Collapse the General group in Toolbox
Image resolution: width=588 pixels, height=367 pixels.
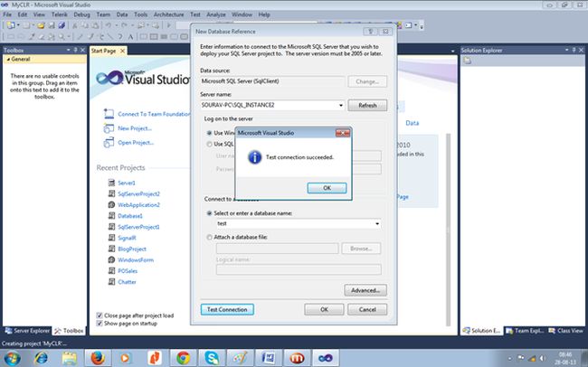(x=8, y=60)
